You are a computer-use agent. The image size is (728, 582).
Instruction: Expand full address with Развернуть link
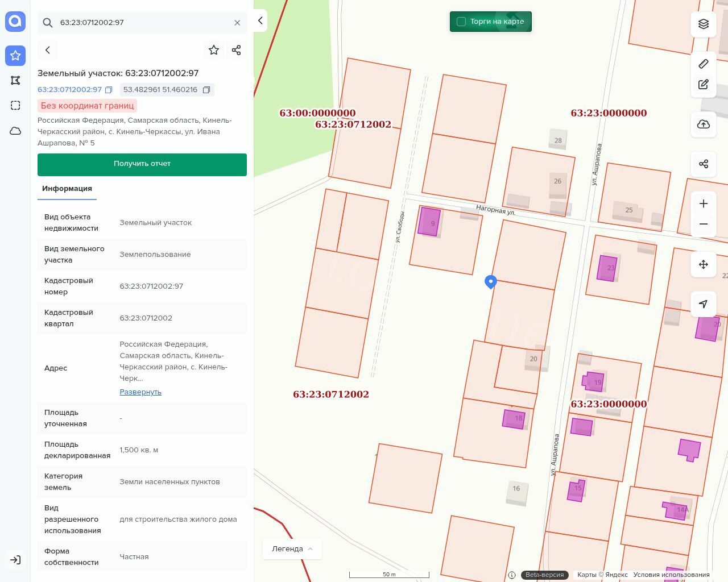(140, 392)
